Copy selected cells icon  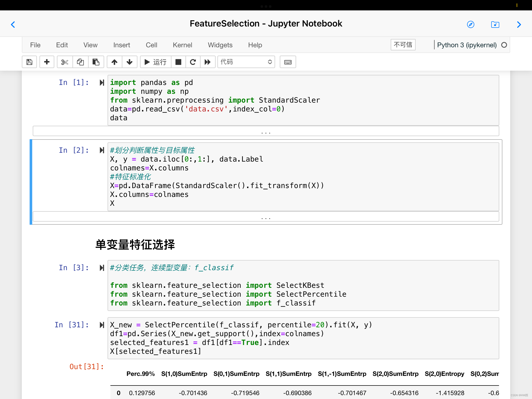coord(80,62)
